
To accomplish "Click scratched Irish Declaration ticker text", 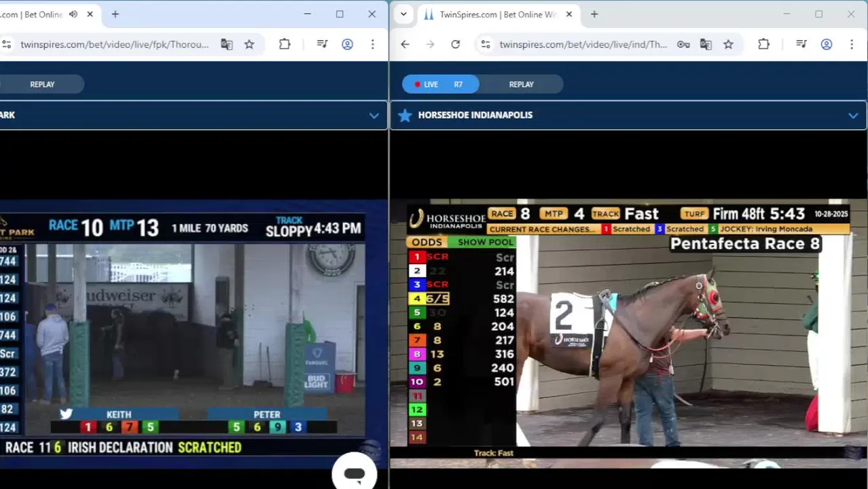I will (123, 448).
